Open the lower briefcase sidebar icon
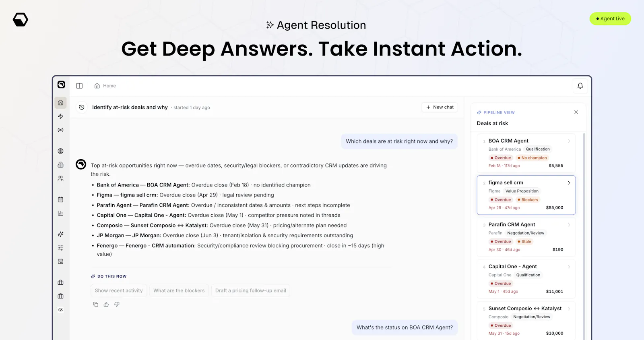The height and width of the screenshot is (340, 644). (x=61, y=296)
